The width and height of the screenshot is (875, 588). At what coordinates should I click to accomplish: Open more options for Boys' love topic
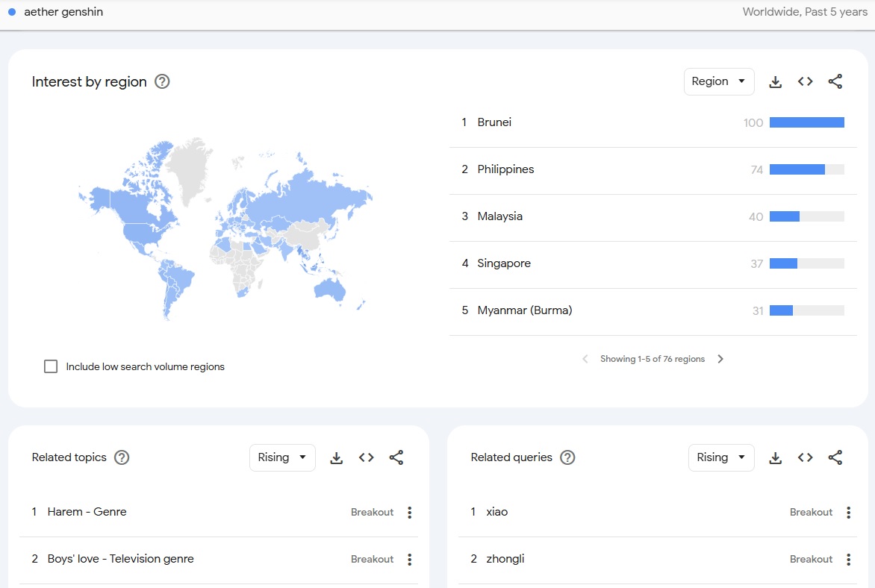[x=410, y=559]
